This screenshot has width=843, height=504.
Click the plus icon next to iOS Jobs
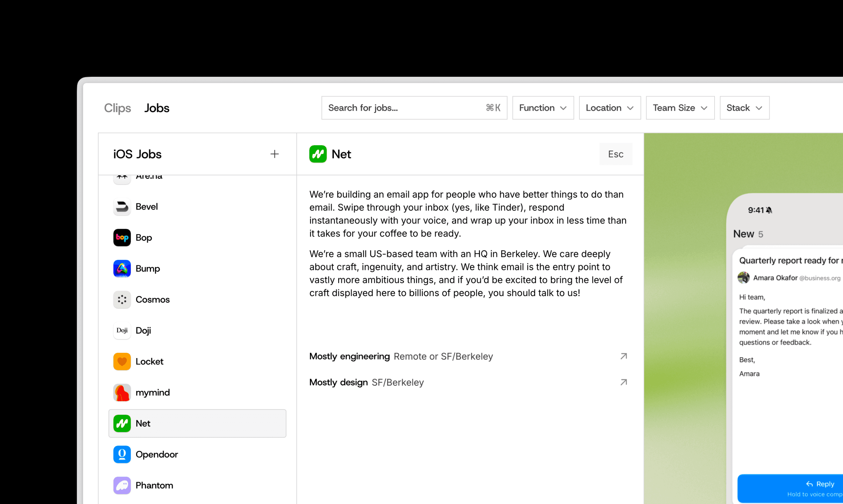point(274,154)
